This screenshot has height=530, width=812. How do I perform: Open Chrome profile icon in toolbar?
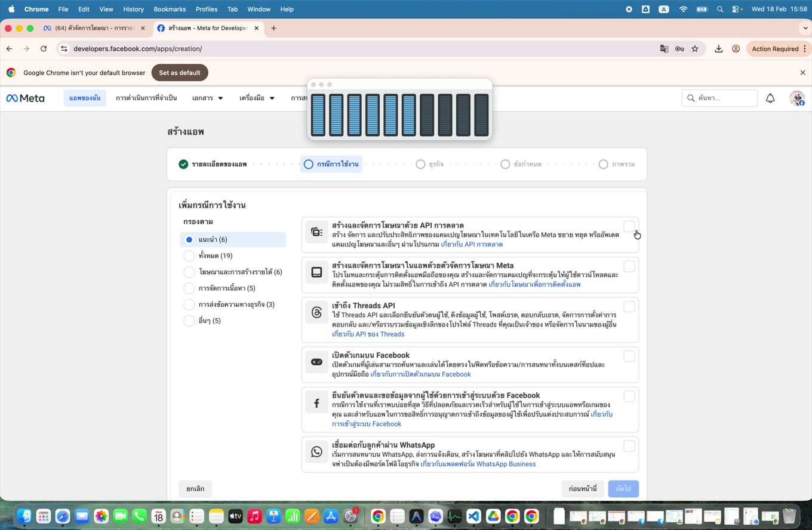(x=736, y=49)
